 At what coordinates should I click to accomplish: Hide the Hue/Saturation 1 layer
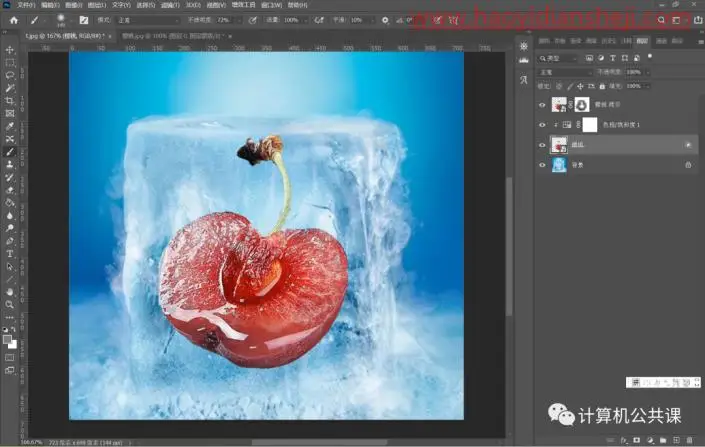(542, 125)
